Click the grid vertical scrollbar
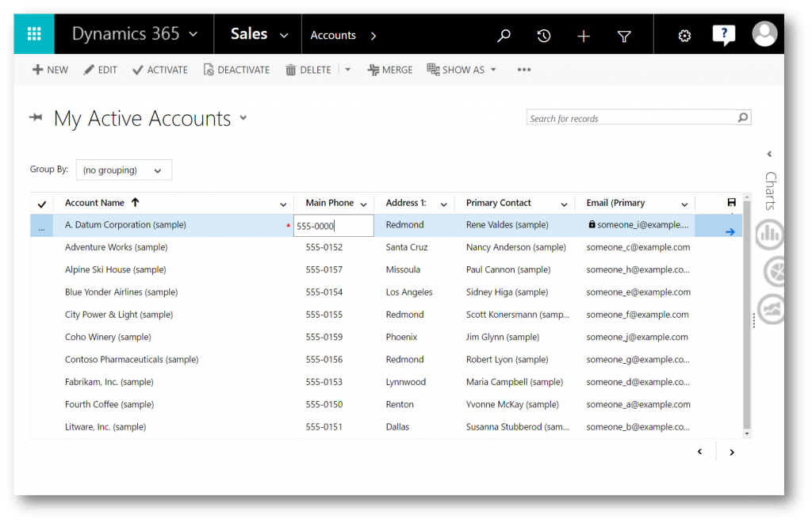 click(x=746, y=315)
